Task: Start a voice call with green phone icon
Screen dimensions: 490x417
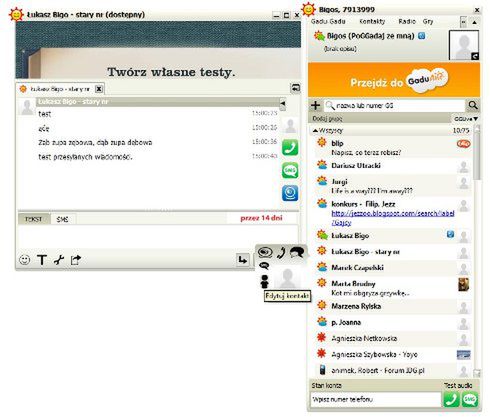Action: pyautogui.click(x=290, y=148)
